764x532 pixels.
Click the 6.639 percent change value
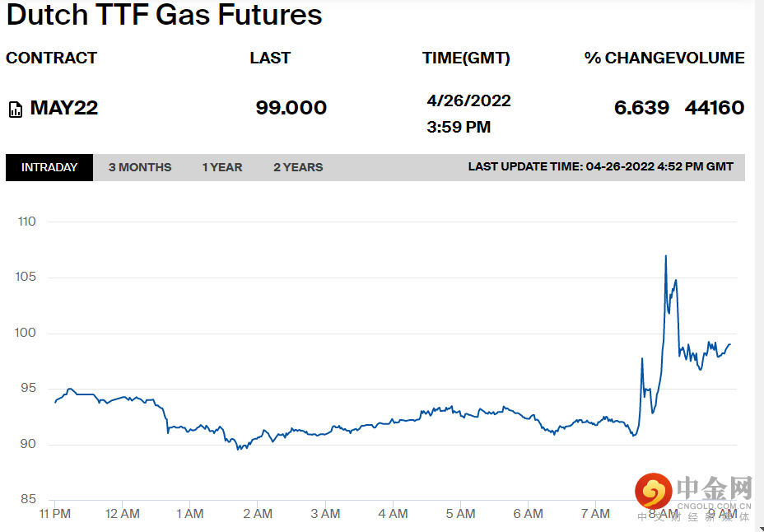[x=641, y=108]
